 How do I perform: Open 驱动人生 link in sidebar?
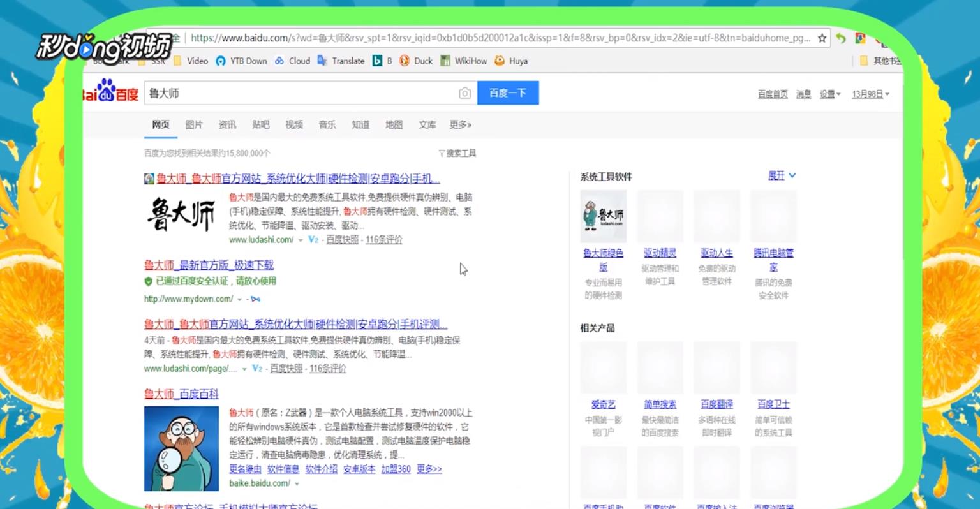(x=716, y=253)
